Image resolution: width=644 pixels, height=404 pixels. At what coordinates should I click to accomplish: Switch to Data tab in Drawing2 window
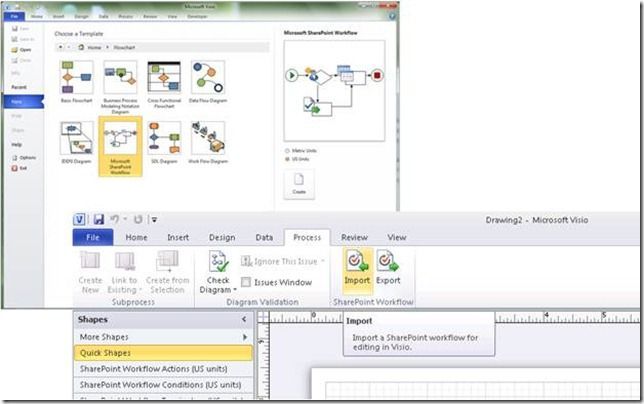[264, 237]
